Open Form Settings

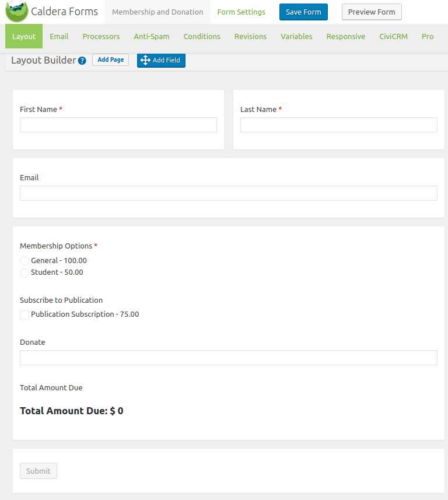click(241, 12)
